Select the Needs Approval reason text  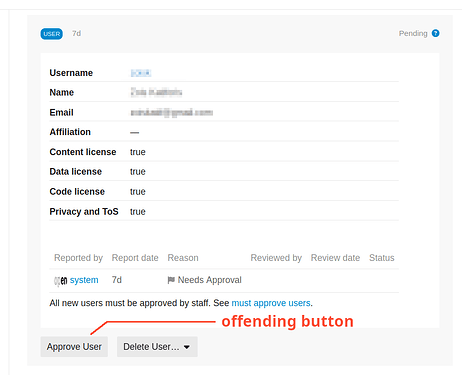point(210,280)
